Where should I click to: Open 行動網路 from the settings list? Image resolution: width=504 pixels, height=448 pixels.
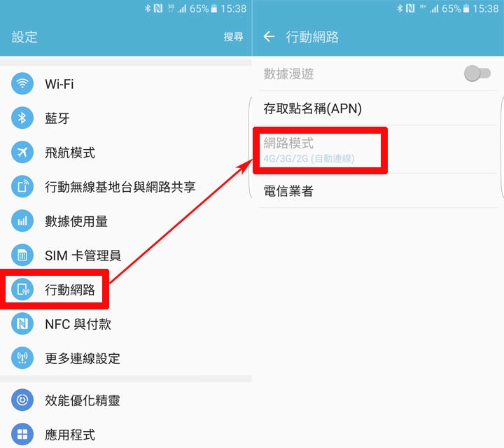[x=126, y=289]
